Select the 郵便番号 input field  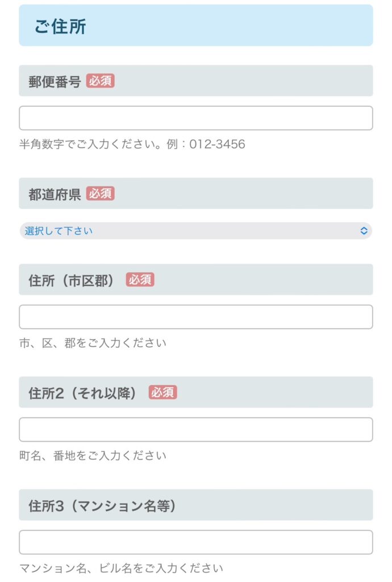pyautogui.click(x=196, y=117)
